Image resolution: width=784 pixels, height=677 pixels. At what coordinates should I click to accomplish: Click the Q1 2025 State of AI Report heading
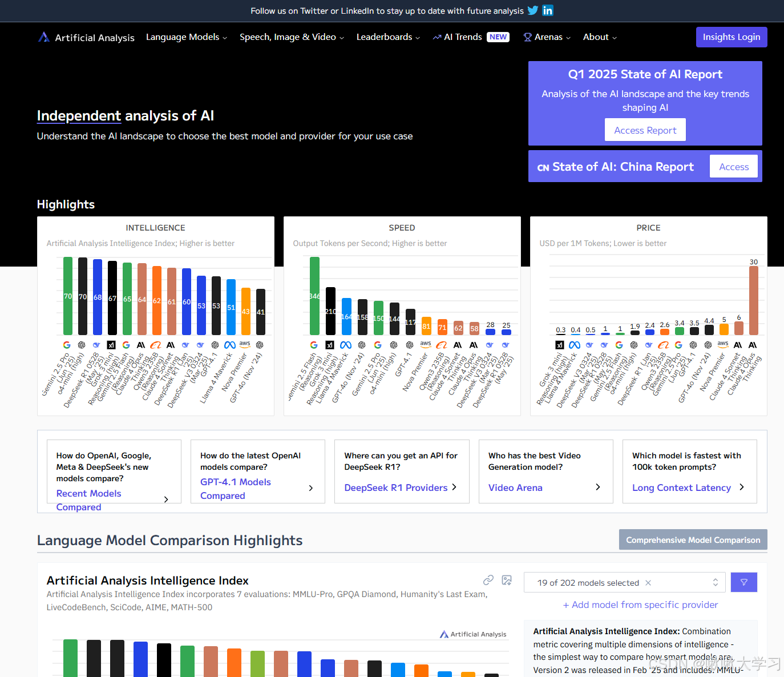coord(645,74)
